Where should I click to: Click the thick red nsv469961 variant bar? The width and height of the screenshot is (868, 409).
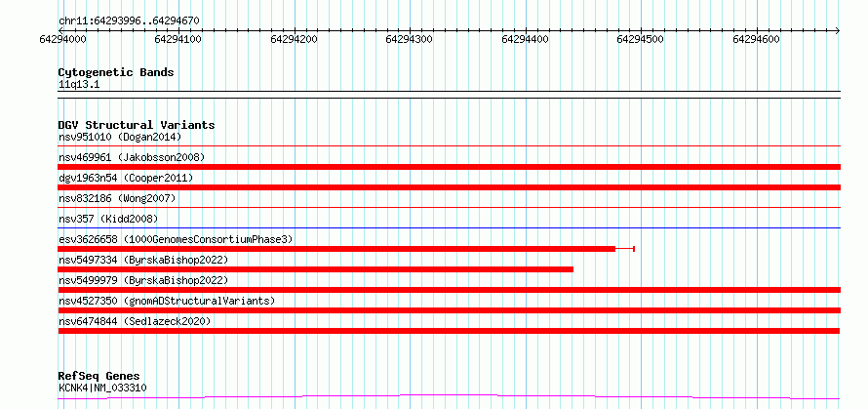click(x=449, y=167)
